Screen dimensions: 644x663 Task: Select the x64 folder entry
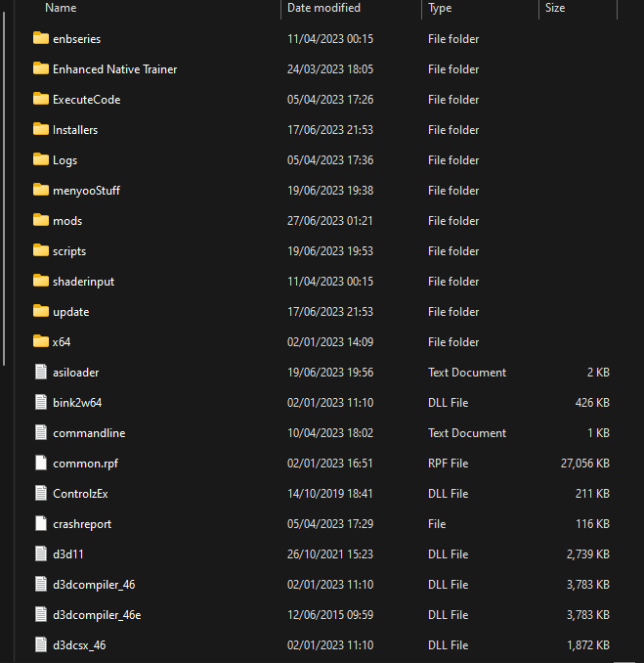tap(62, 342)
